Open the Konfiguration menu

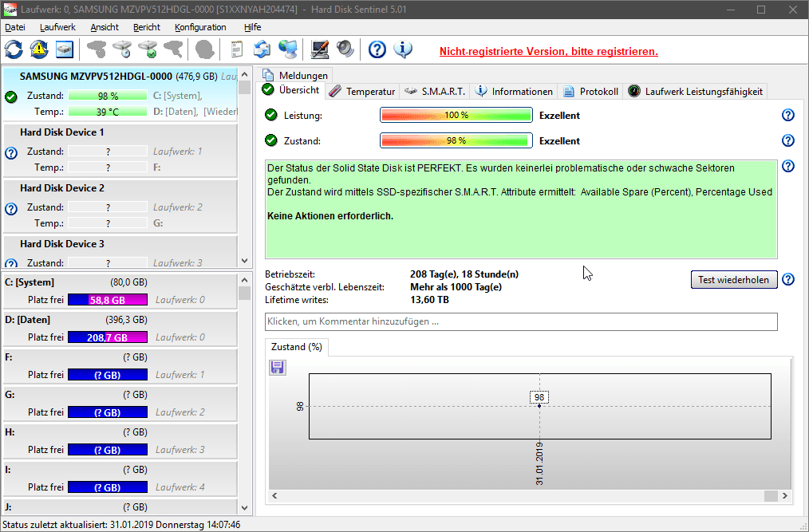[x=200, y=27]
